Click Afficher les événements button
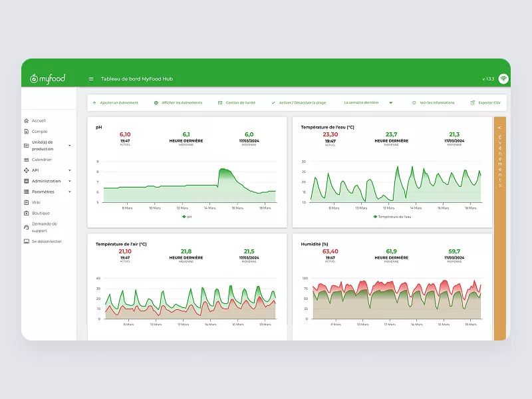 tap(178, 103)
